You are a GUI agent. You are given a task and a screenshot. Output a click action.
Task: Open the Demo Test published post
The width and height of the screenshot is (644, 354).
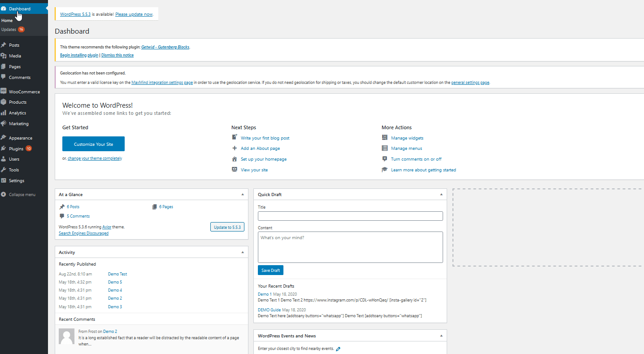(117, 274)
